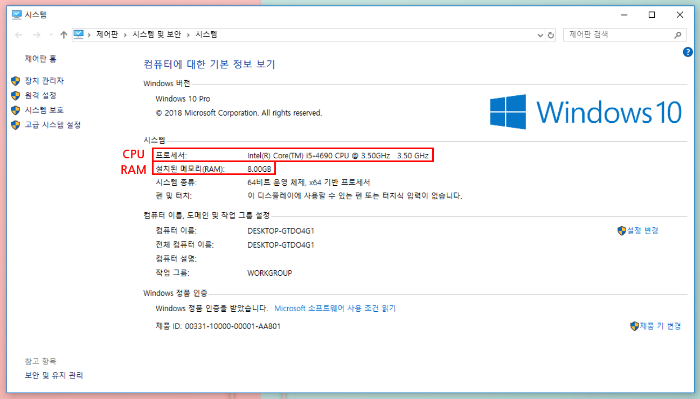This screenshot has height=399, width=700.
Task: Open 제어판 홈 link
Action: tap(41, 58)
